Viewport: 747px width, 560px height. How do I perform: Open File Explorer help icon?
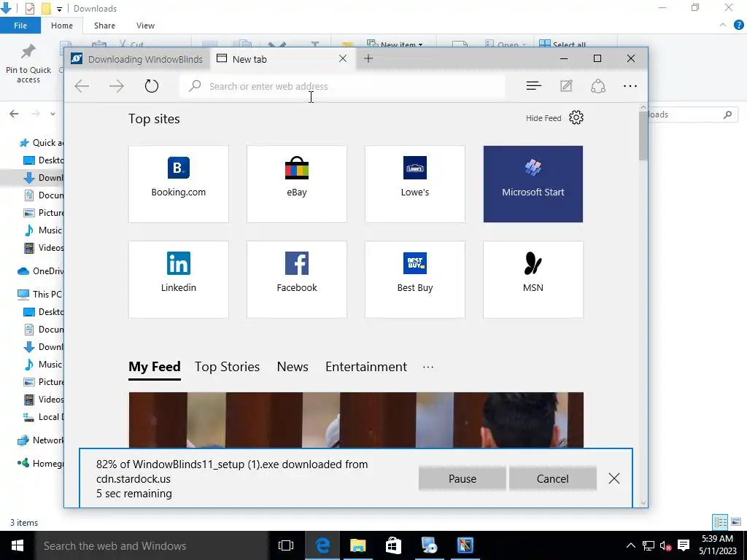click(x=739, y=26)
